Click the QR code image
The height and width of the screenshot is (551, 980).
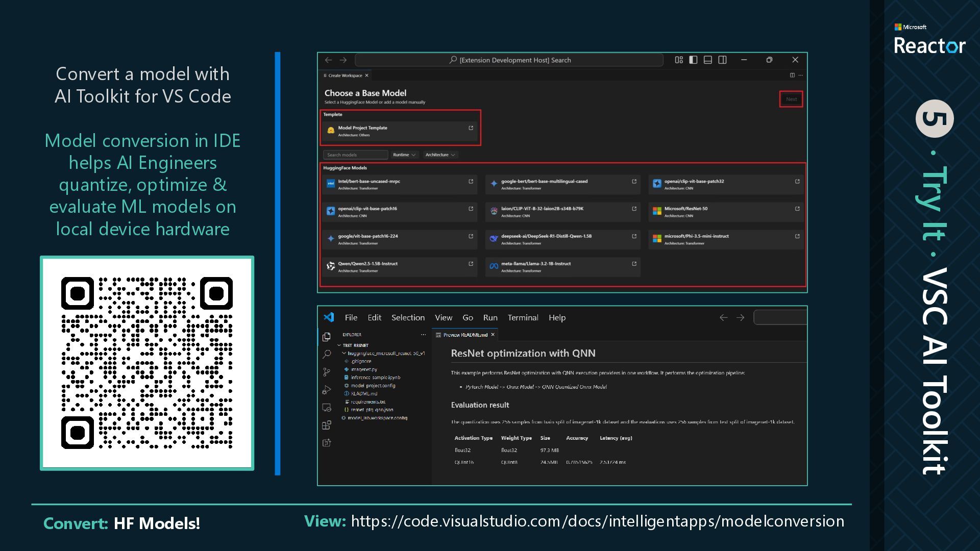coord(147,363)
